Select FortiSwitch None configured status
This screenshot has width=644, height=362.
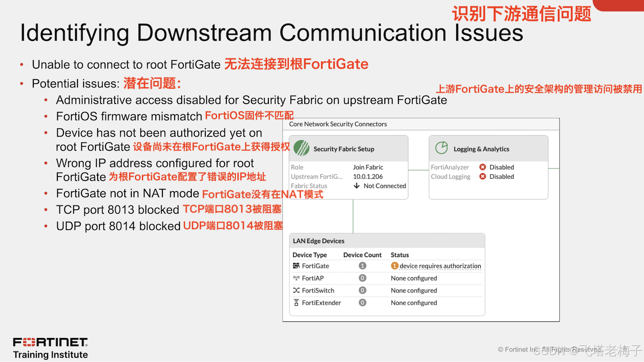[x=414, y=290]
